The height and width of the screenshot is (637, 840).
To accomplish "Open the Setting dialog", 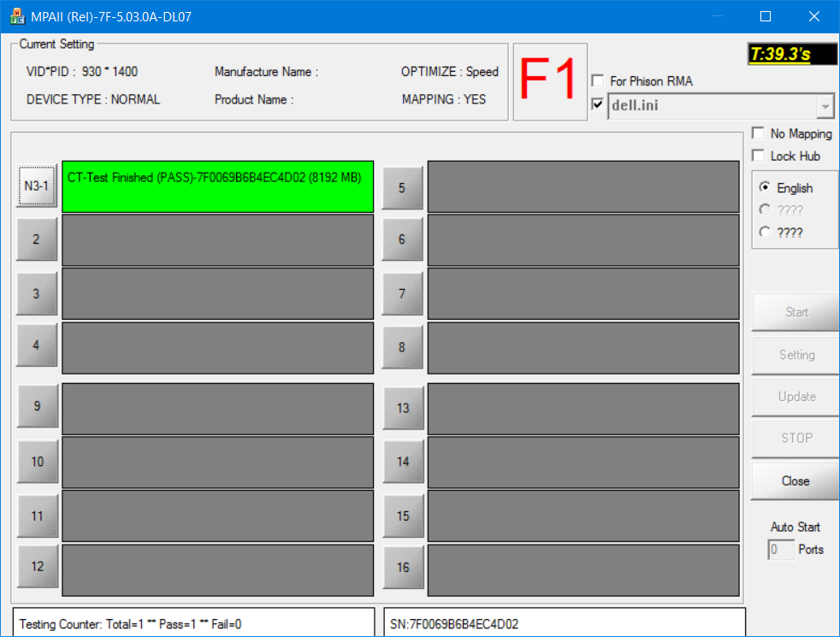I will click(x=795, y=354).
